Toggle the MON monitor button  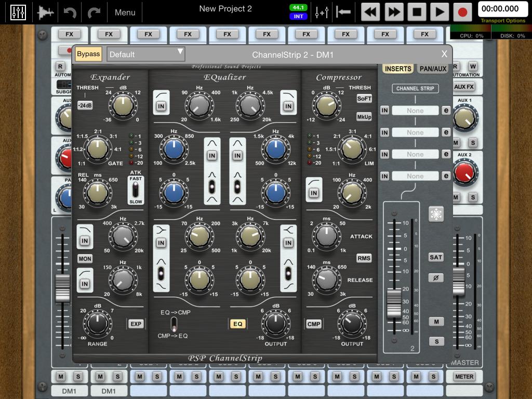(85, 259)
